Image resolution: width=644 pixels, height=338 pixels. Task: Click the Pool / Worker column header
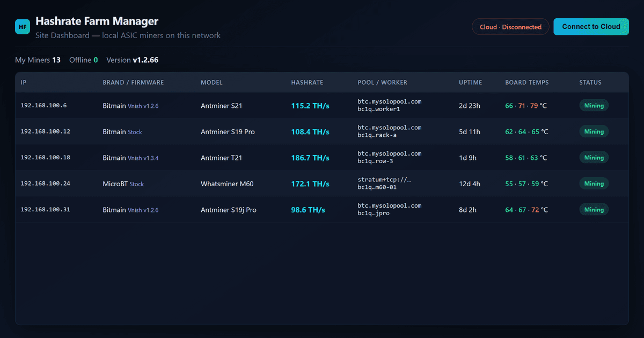(383, 83)
